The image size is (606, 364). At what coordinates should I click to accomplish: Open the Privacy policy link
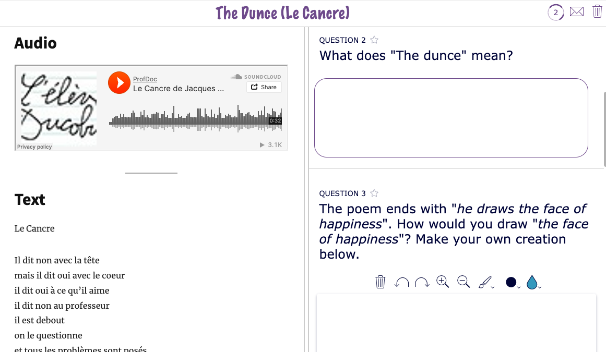coord(34,147)
